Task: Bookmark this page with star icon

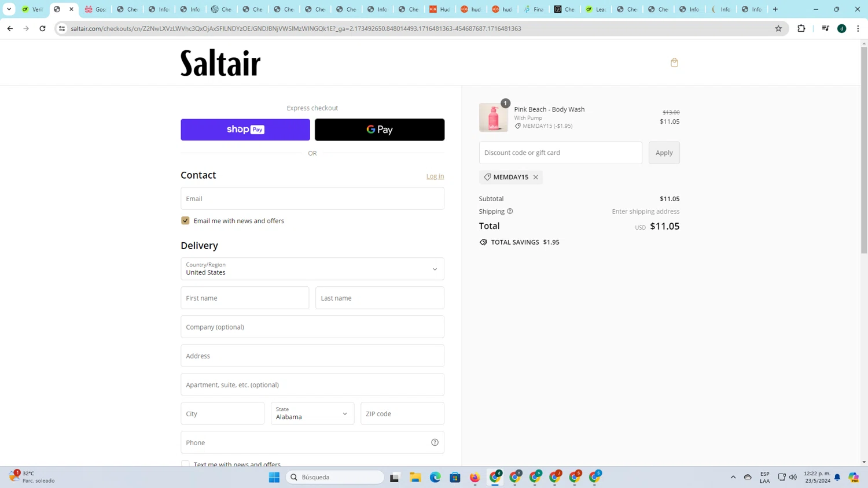Action: (x=778, y=28)
